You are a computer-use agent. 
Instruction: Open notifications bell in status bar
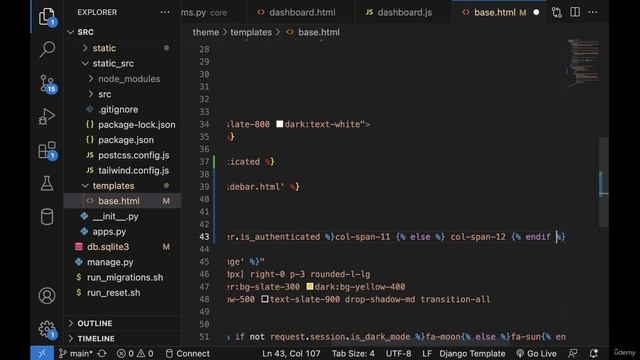coord(593,353)
